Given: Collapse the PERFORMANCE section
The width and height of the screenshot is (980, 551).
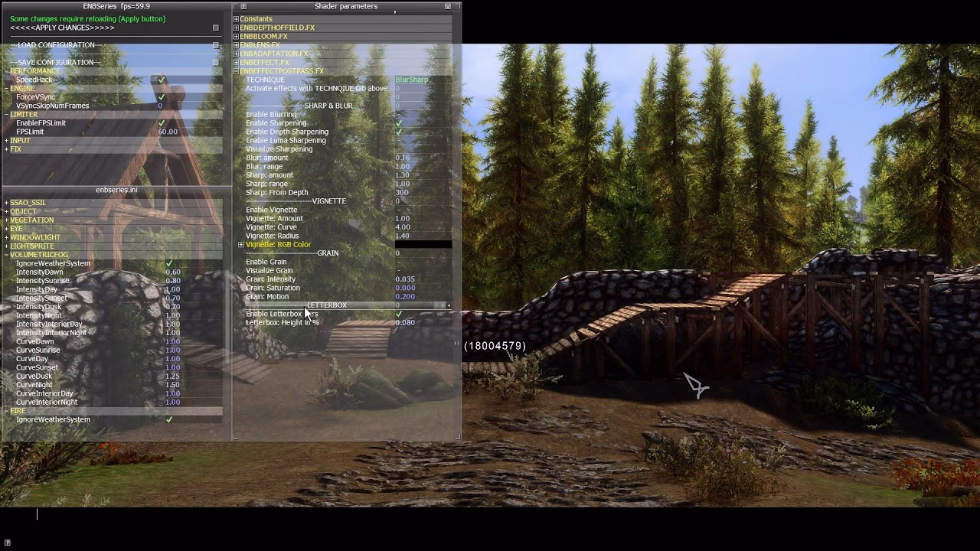Looking at the screenshot, I should [x=7, y=71].
